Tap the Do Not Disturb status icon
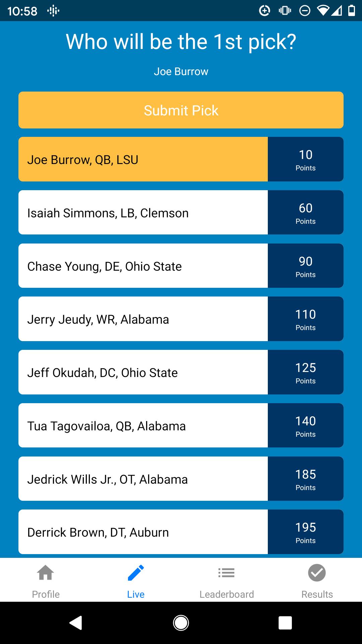The width and height of the screenshot is (362, 644). point(305,11)
